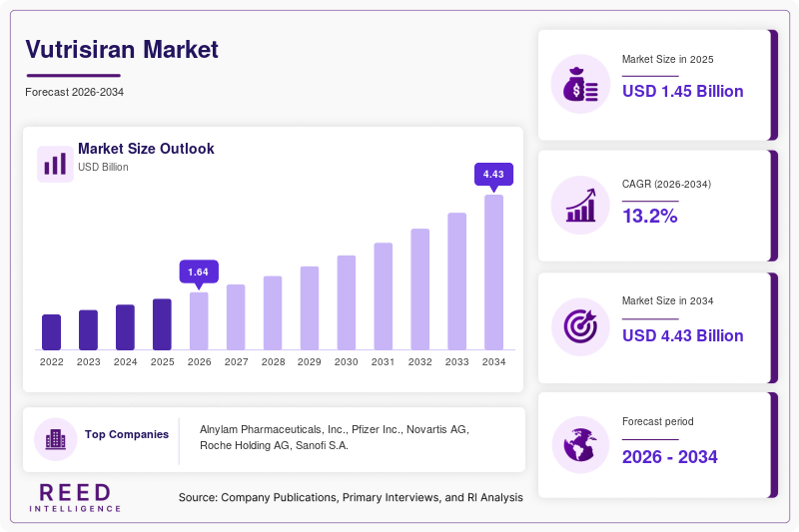Viewport: 799px width, 532px height.
Task: Click the 2022 axis label
Action: tap(52, 362)
